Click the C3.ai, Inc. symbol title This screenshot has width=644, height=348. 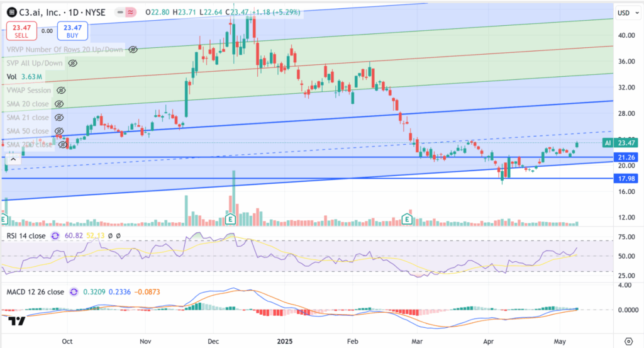tap(40, 13)
